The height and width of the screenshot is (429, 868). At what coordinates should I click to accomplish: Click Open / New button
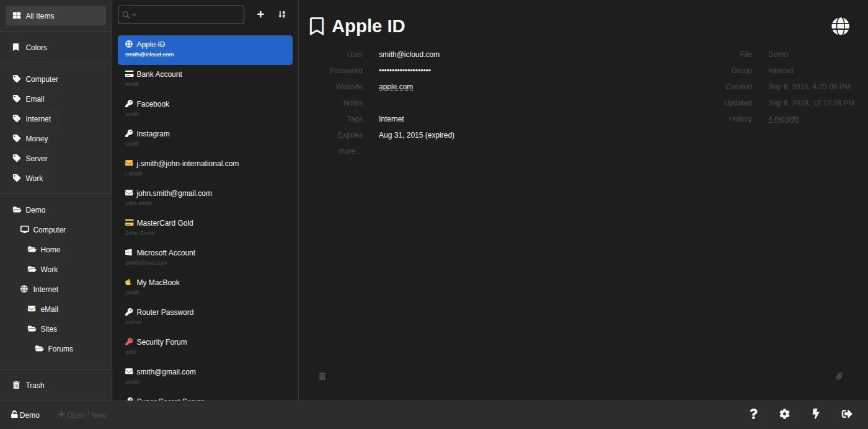point(82,415)
